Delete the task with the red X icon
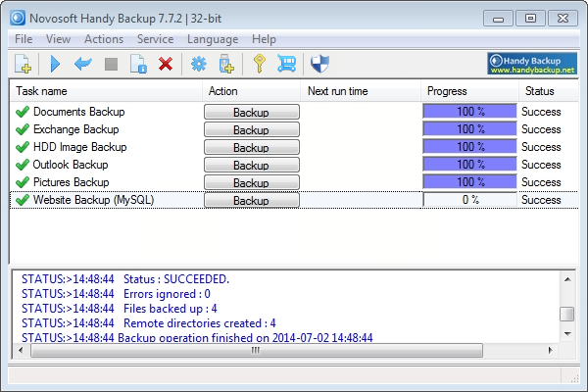Screen dimensions: 588x392 click(166, 64)
